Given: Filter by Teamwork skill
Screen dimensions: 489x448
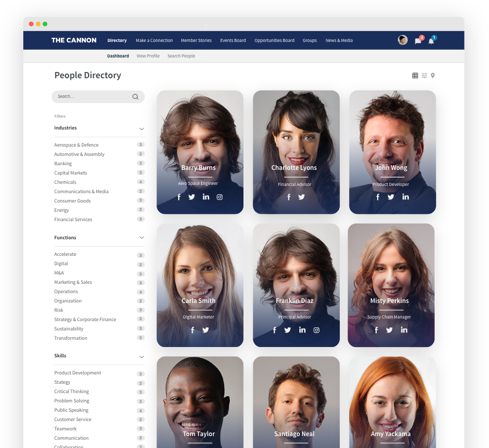Looking at the screenshot, I should (65, 429).
